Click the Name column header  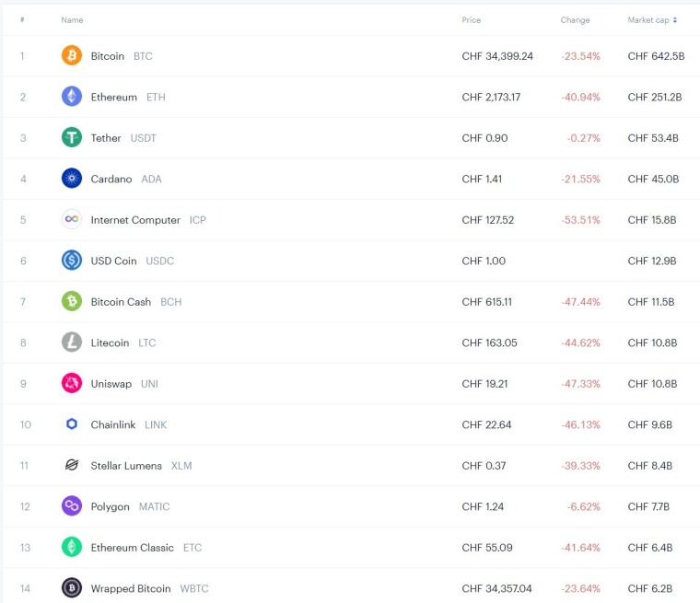point(72,20)
